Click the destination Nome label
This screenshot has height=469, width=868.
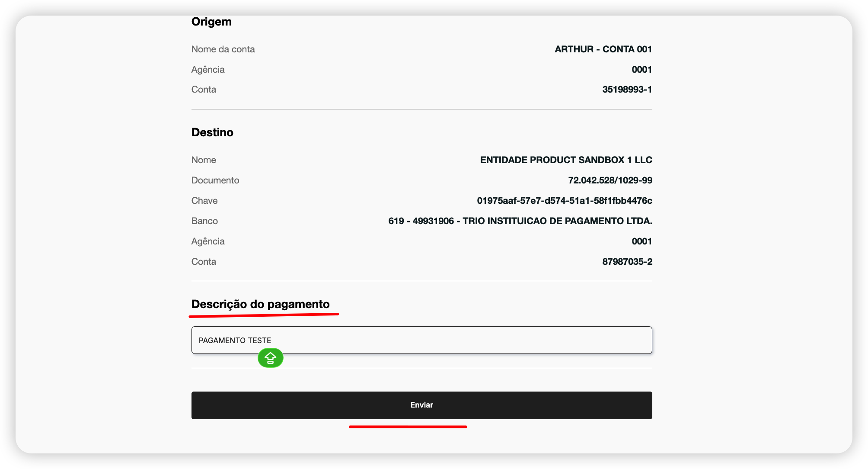pos(204,160)
